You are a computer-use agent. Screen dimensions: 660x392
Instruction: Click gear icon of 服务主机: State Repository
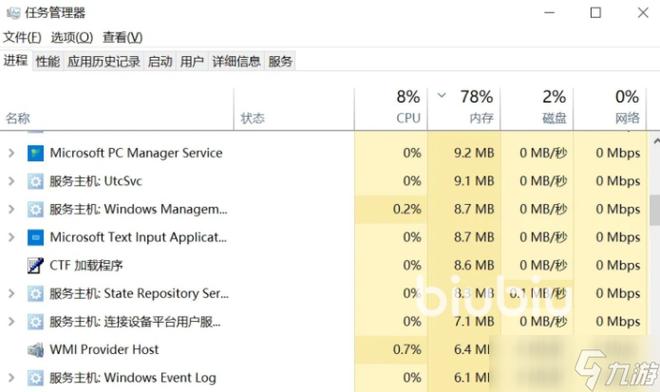click(35, 294)
